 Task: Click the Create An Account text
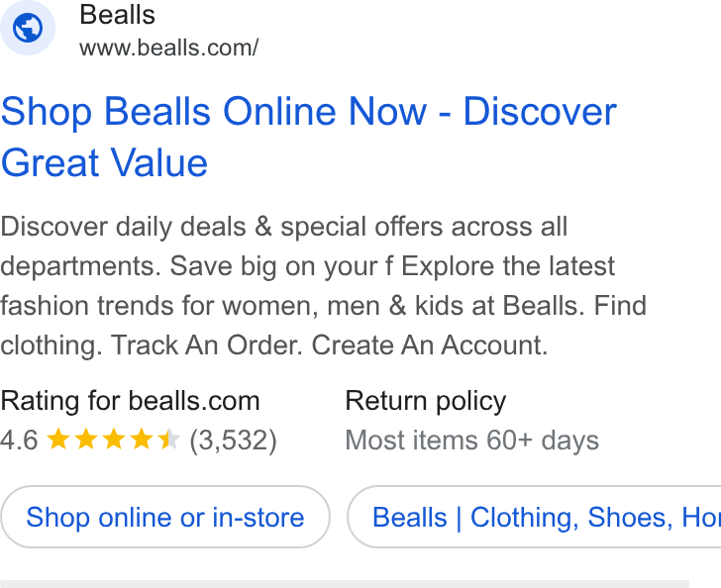pos(430,344)
